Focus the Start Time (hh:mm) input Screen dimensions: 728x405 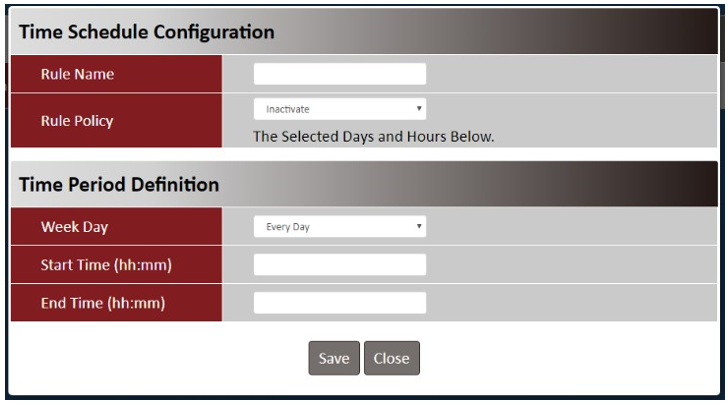click(340, 265)
